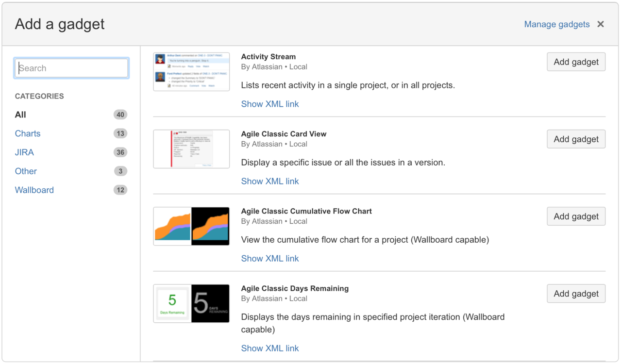
Task: Select the Wallboard category
Action: click(x=34, y=190)
